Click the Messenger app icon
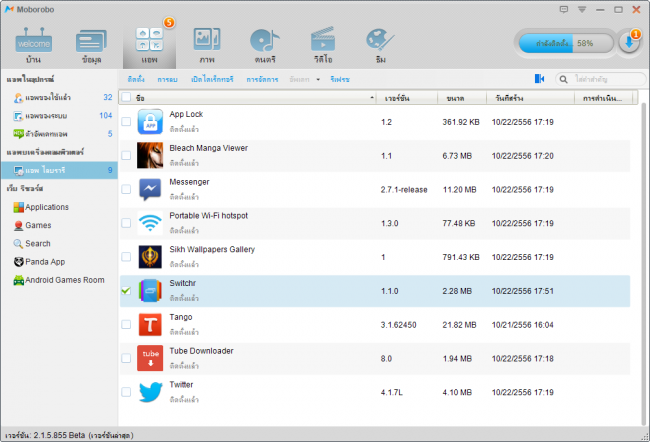Screen dimensions: 650x442 (150, 189)
